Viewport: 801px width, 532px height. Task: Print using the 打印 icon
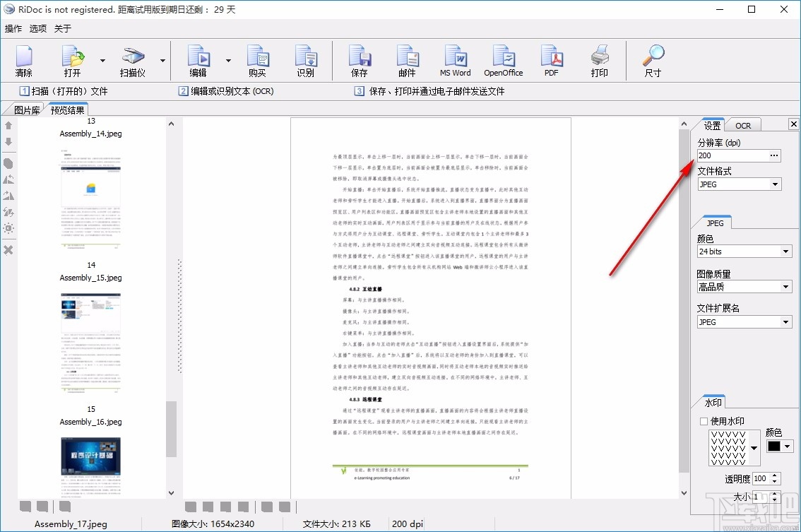[x=599, y=61]
